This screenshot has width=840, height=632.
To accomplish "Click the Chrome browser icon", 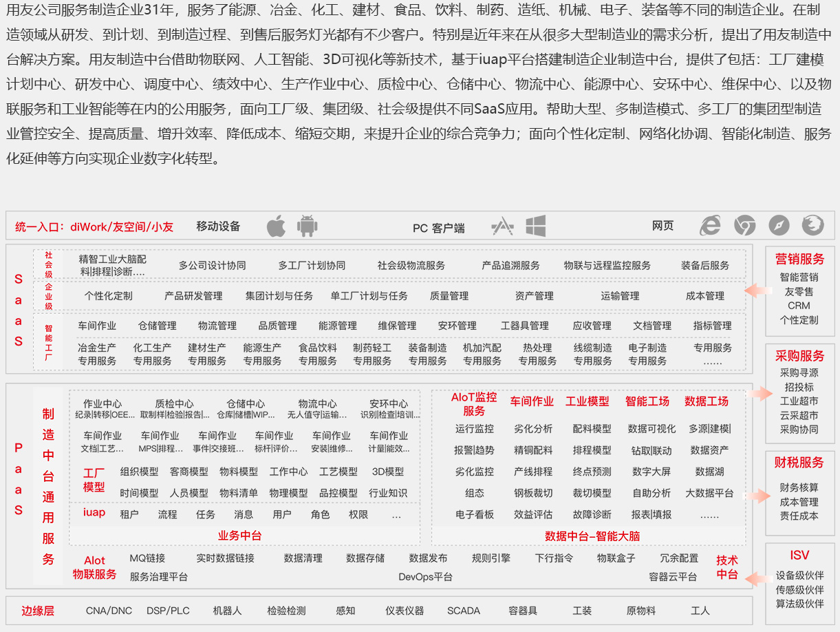I will 744,225.
